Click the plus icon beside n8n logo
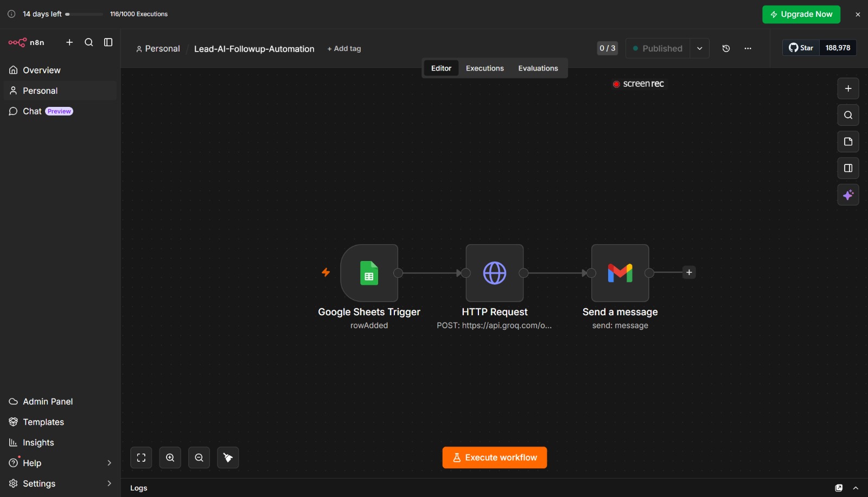868x497 pixels. click(x=69, y=42)
